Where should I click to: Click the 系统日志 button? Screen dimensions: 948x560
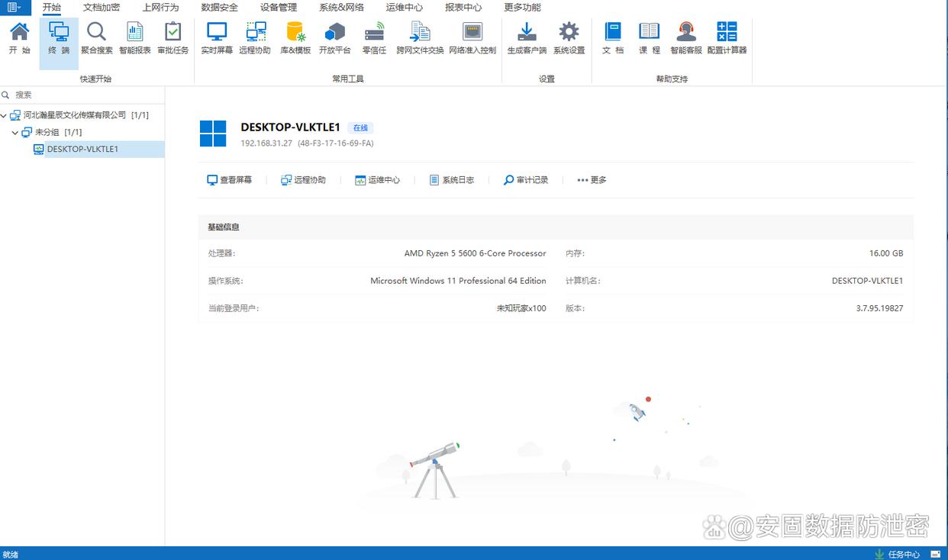(452, 180)
